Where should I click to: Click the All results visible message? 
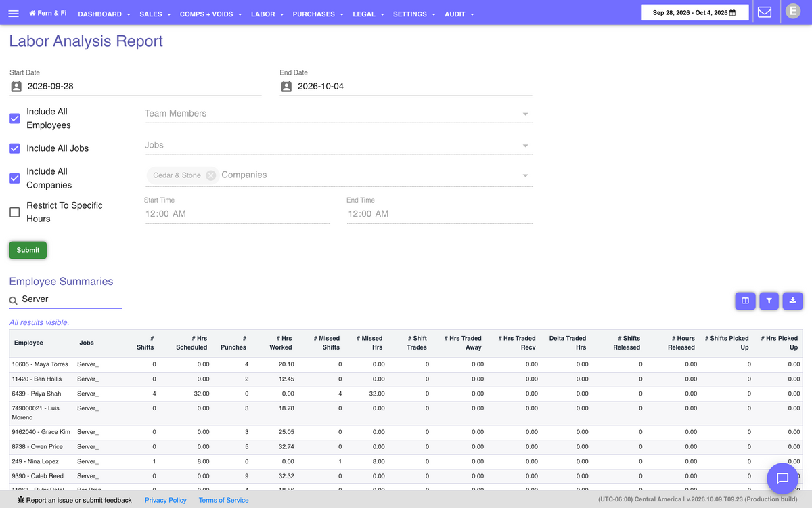pos(39,323)
